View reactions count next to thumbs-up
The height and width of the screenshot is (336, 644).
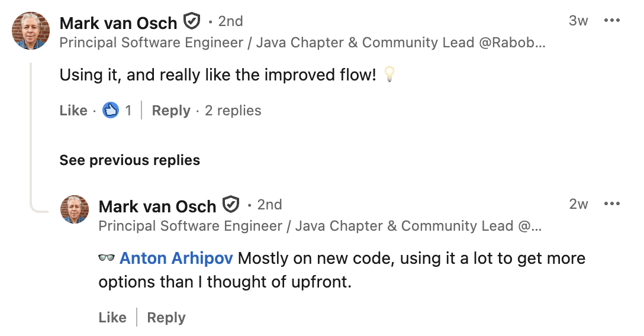[128, 111]
